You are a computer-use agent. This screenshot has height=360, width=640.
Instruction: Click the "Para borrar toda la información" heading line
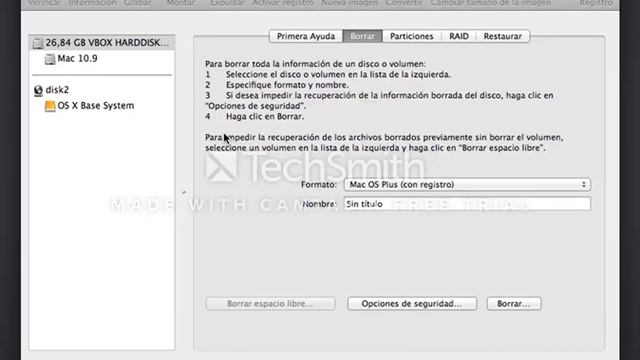(315, 64)
